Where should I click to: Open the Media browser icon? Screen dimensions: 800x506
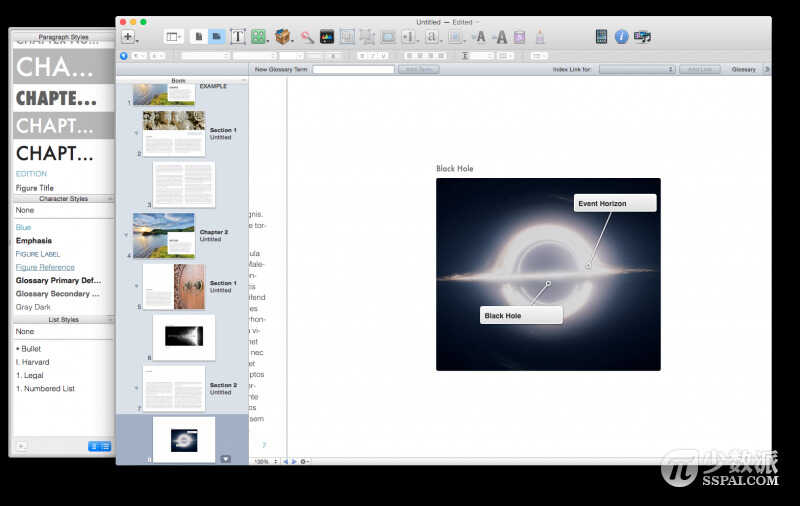(642, 37)
